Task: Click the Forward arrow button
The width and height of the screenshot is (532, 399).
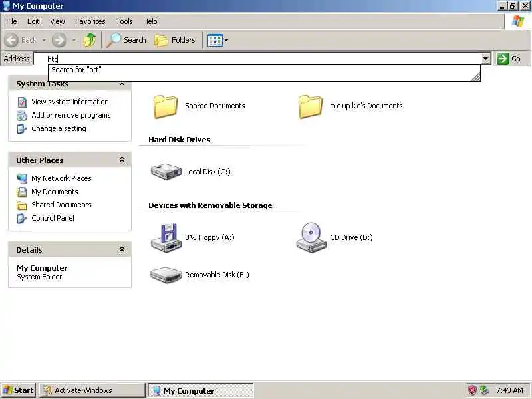Action: (x=59, y=40)
